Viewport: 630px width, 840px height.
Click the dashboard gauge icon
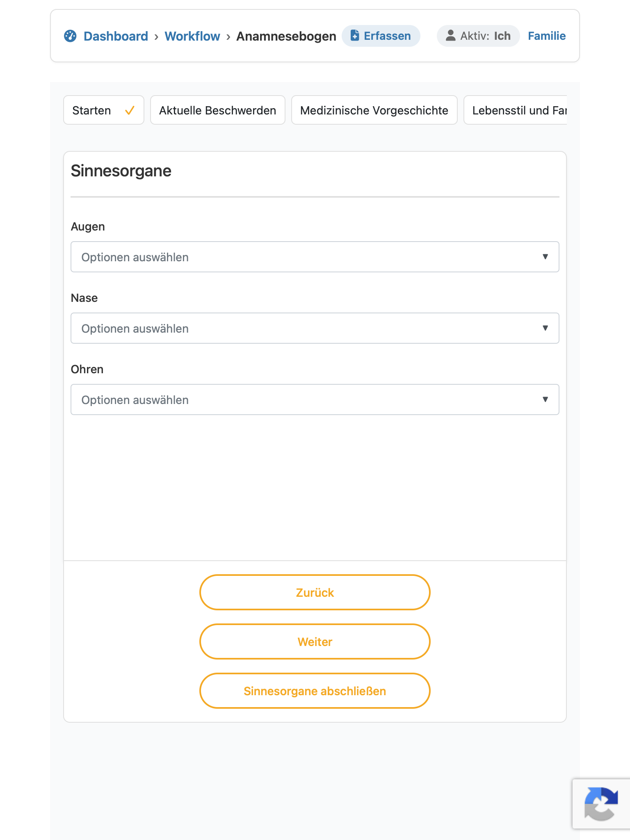70,36
